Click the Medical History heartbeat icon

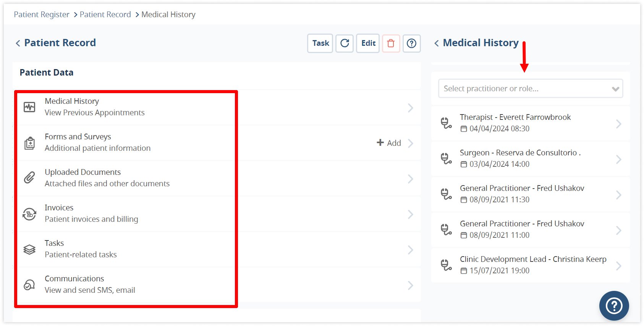click(x=29, y=107)
